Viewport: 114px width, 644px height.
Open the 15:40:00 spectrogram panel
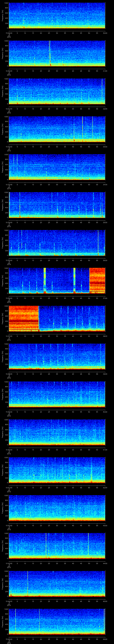(x=57, y=432)
